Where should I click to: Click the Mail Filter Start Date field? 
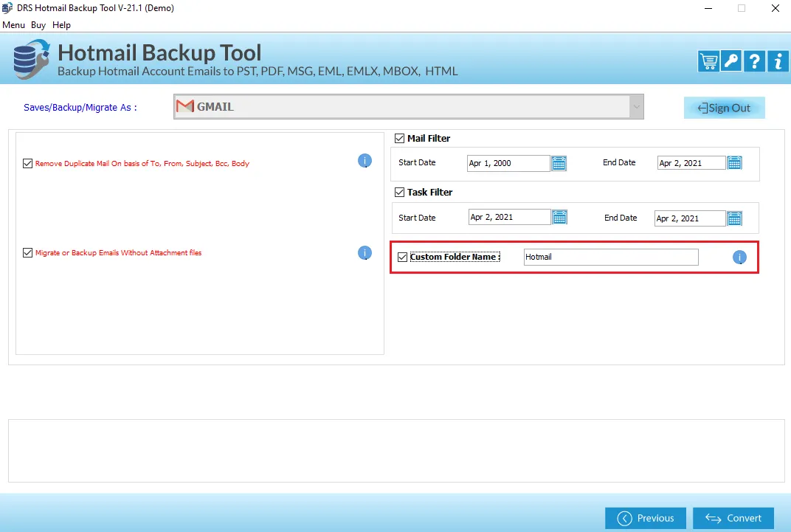click(508, 163)
